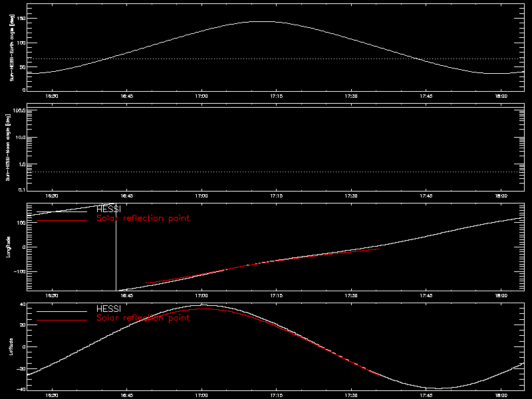532x399 pixels.
Task: Select HESSI legend text in Latitude plot
Action: click(108, 309)
